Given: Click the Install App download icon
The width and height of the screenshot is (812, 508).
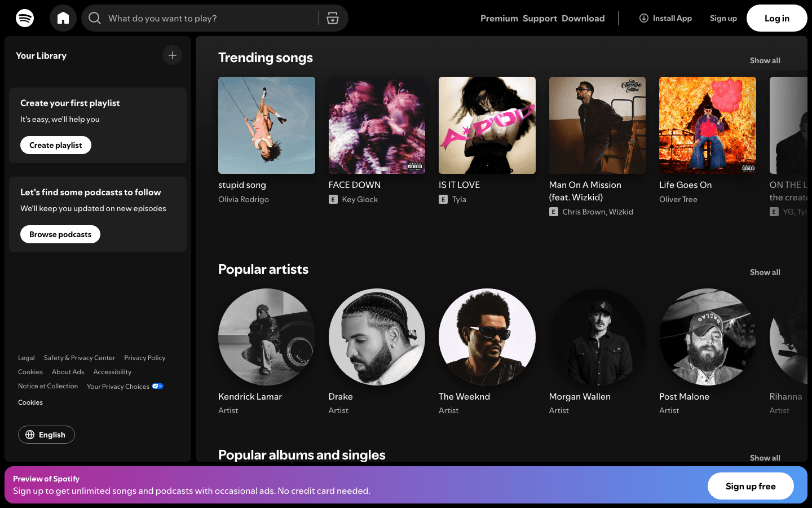Looking at the screenshot, I should 643,18.
